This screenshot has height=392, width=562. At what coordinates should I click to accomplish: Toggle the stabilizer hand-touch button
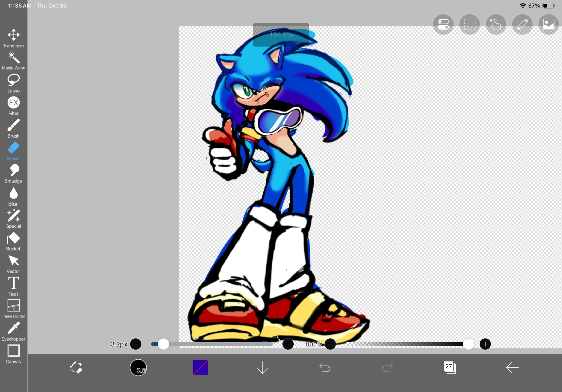[x=496, y=24]
